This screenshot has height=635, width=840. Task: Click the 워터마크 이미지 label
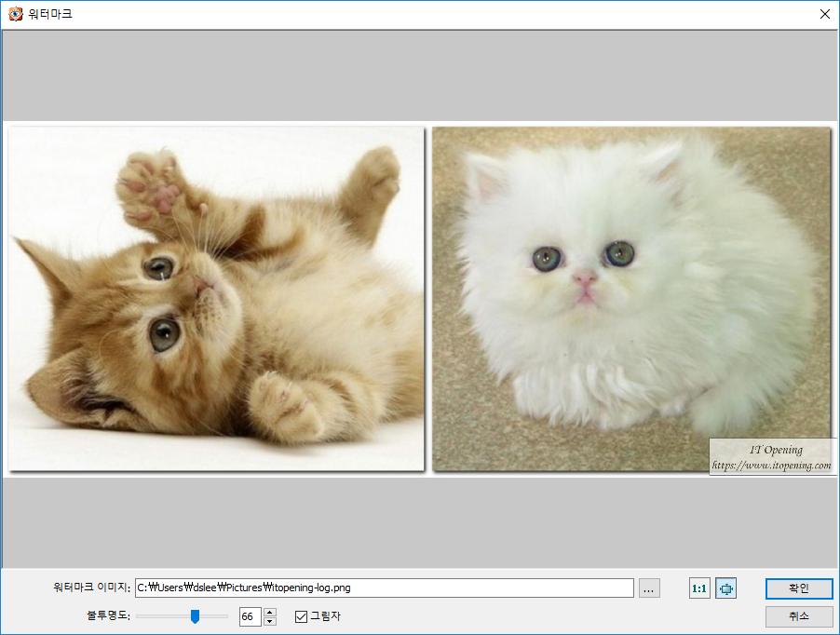coord(91,588)
